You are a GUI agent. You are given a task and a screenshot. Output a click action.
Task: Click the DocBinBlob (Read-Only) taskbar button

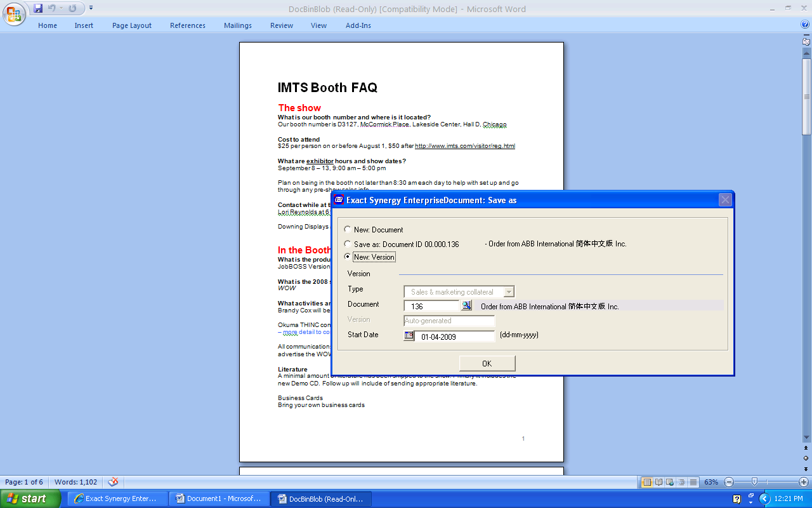point(321,498)
